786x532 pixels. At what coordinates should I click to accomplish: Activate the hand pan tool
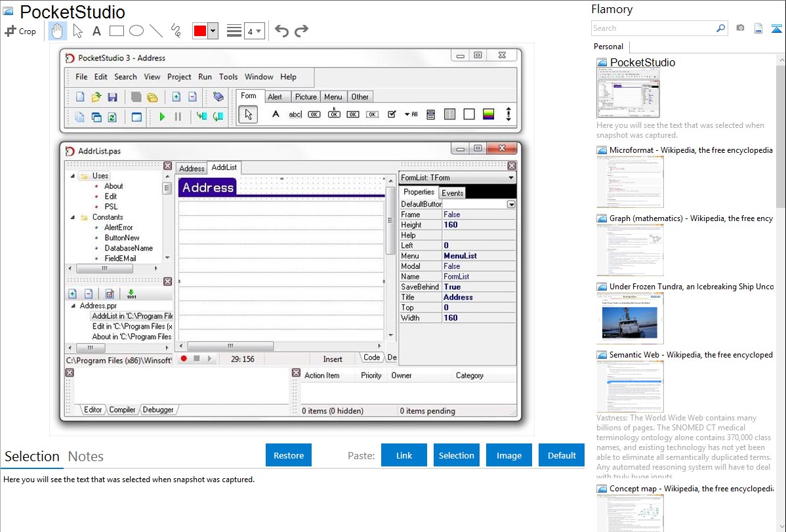(57, 31)
